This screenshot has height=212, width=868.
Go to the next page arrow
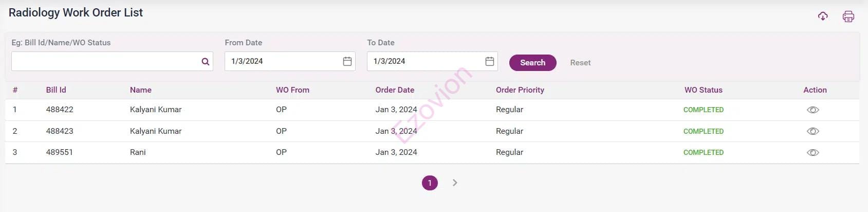[455, 183]
